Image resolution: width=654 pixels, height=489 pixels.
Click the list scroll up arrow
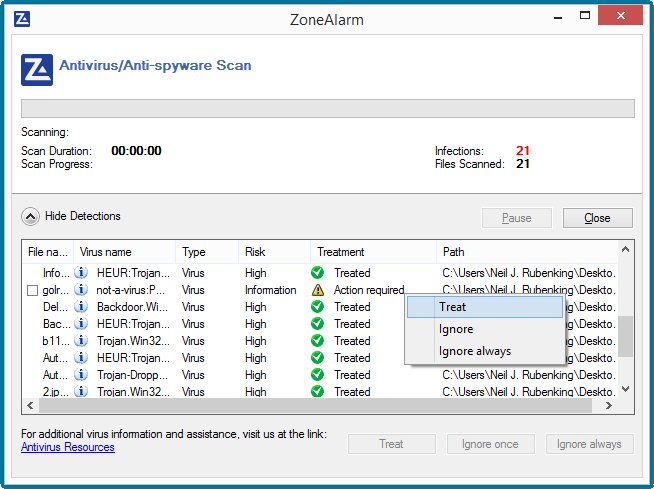tap(625, 250)
